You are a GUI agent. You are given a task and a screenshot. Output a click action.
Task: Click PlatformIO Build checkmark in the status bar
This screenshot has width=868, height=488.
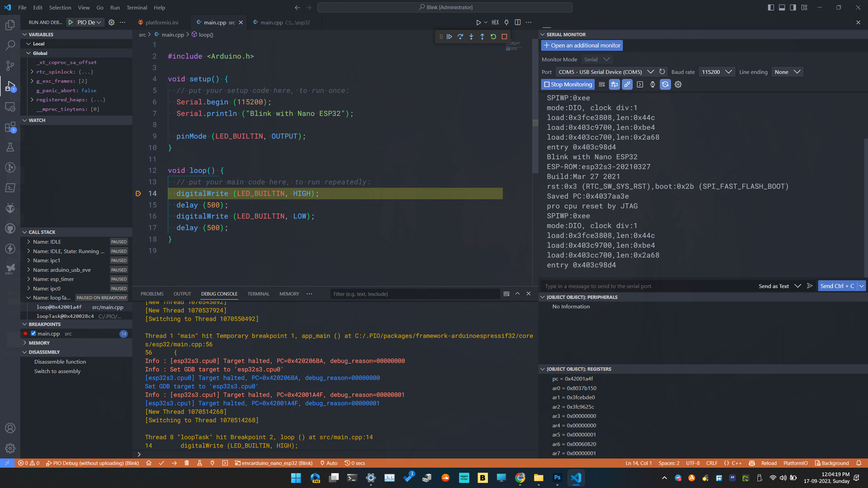pos(161,463)
